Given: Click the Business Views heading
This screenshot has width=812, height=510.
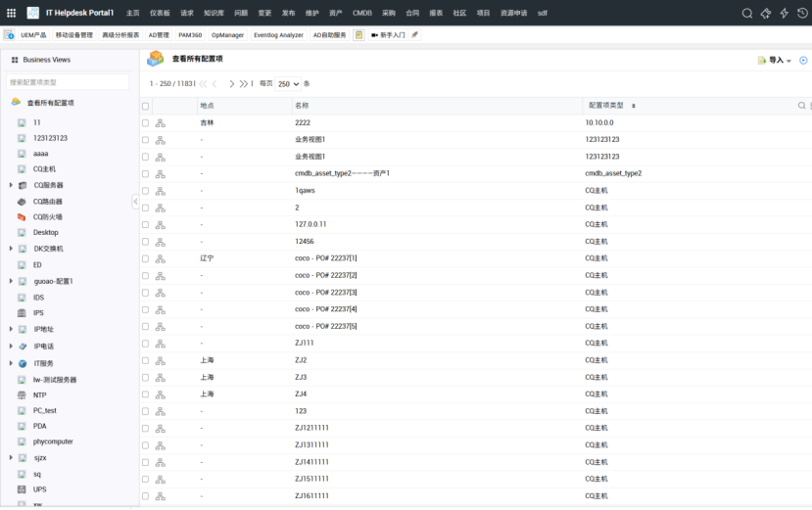Looking at the screenshot, I should pyautogui.click(x=47, y=60).
